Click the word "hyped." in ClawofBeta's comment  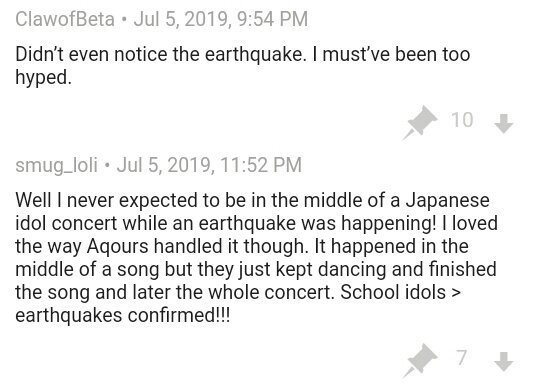[x=43, y=78]
